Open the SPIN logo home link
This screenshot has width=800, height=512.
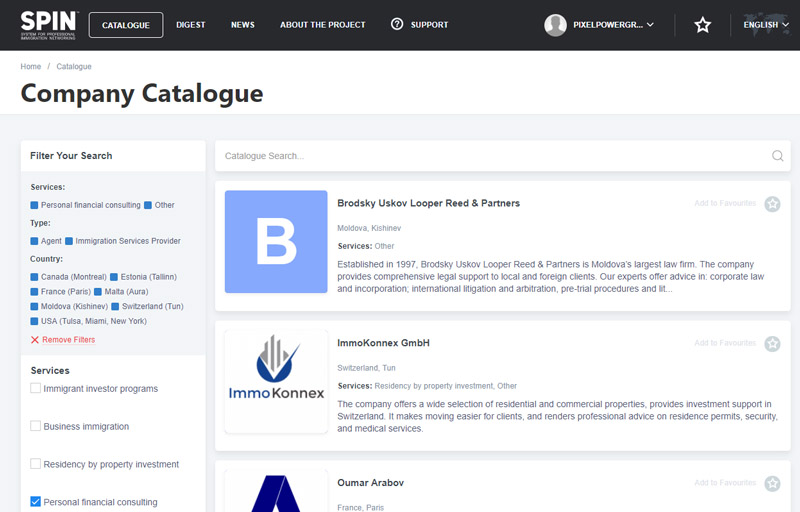(x=48, y=25)
